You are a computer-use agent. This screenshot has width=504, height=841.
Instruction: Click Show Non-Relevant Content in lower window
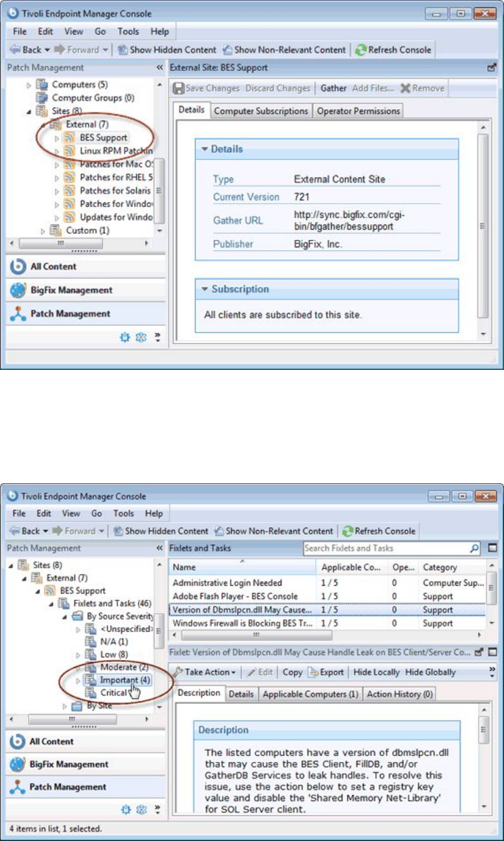(273, 531)
